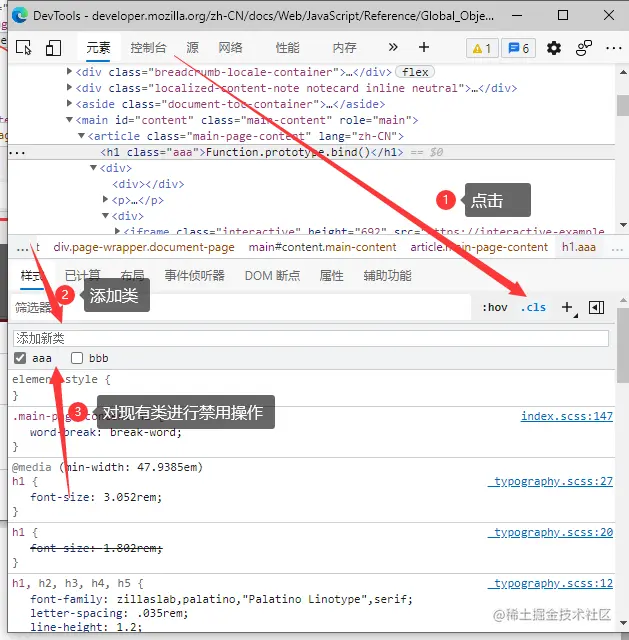The width and height of the screenshot is (629, 640).
Task: Open _typography.scss:20 source link
Action: [550, 532]
